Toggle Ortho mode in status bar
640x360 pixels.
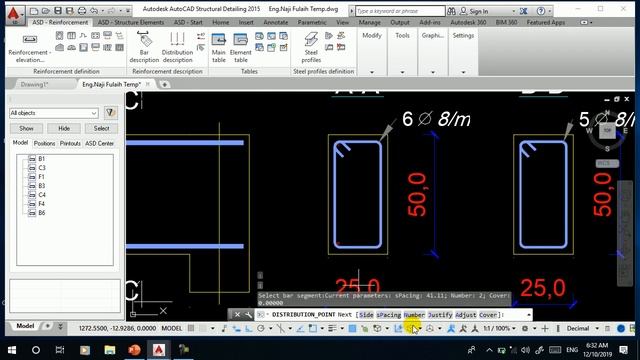249,328
